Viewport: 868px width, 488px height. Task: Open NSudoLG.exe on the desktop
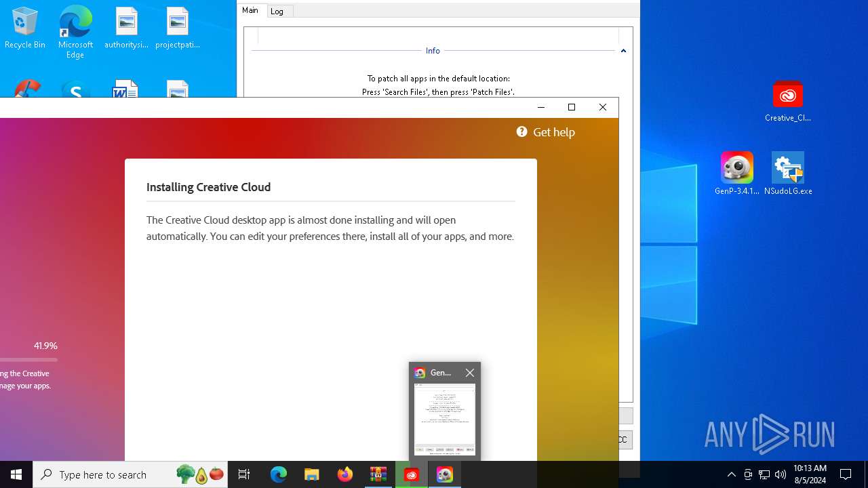point(787,174)
